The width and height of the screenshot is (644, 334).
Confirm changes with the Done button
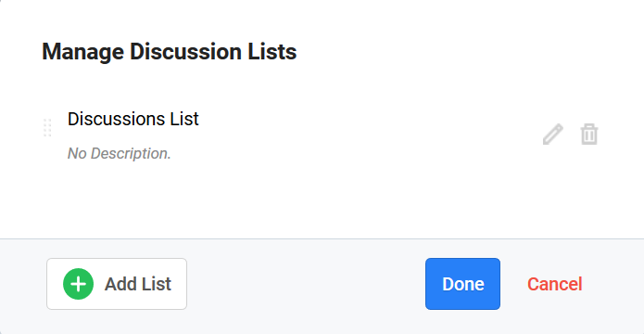click(463, 284)
